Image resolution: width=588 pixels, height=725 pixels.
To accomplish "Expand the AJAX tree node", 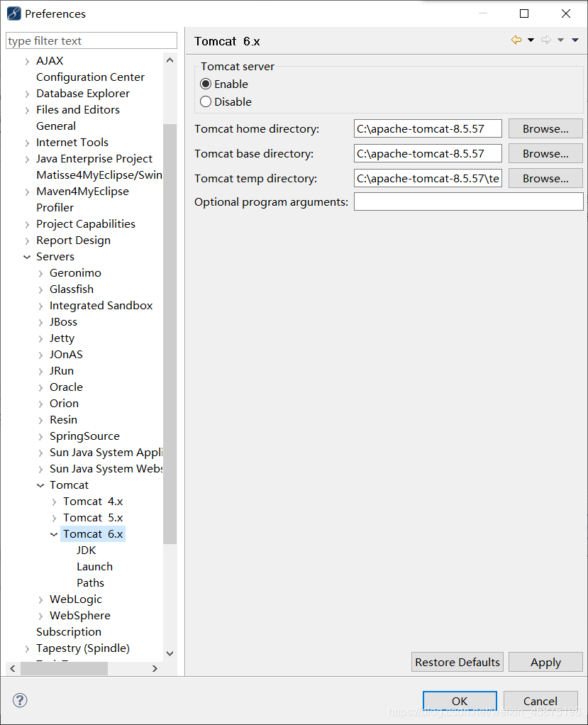I will point(27,61).
